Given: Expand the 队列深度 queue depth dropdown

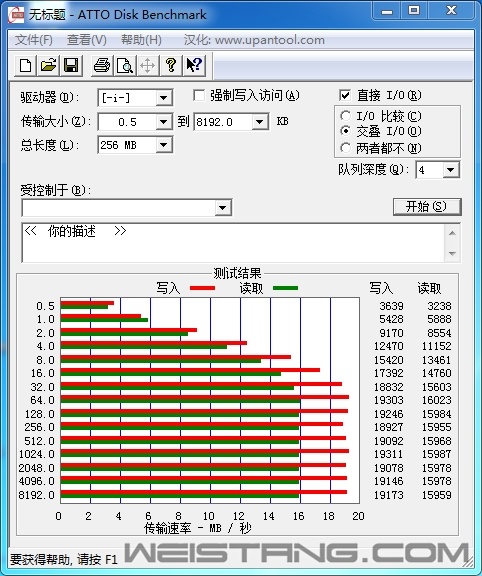Looking at the screenshot, I should 450,170.
